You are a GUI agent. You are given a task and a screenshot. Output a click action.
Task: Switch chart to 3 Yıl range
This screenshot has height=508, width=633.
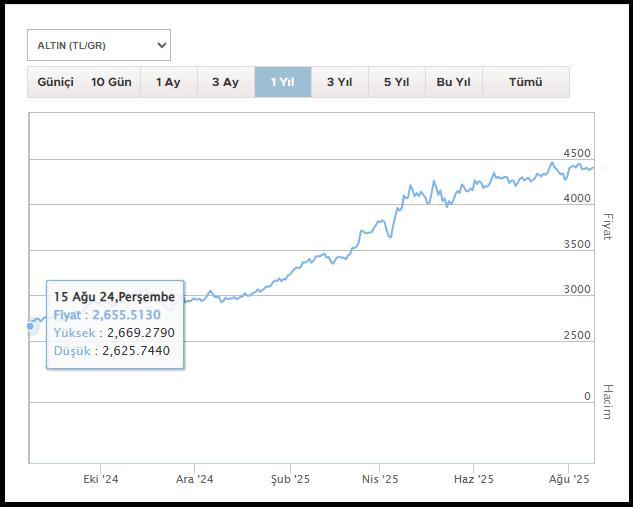[x=339, y=82]
